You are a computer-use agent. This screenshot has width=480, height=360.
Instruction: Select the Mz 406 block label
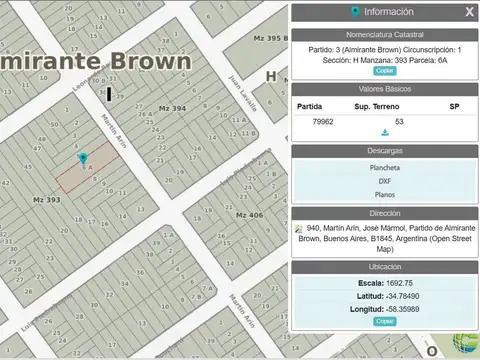pyautogui.click(x=249, y=215)
